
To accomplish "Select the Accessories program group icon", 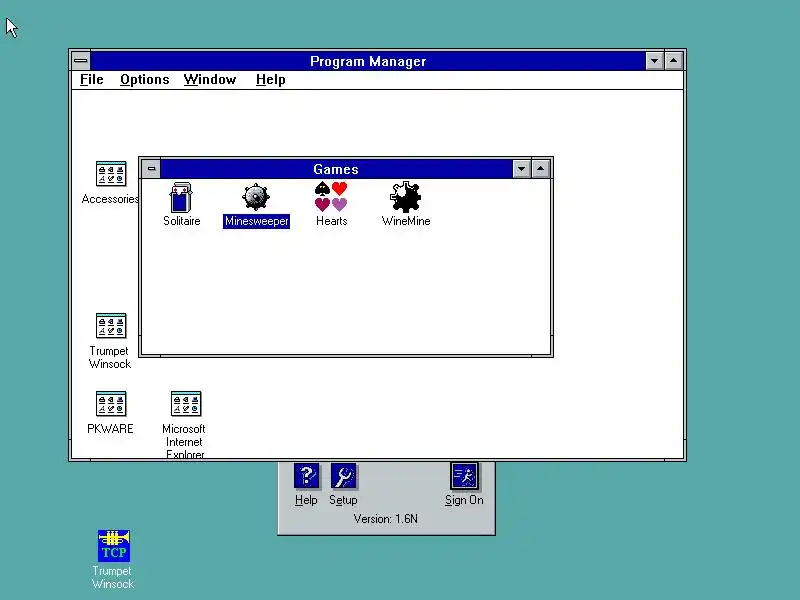I will 111,174.
